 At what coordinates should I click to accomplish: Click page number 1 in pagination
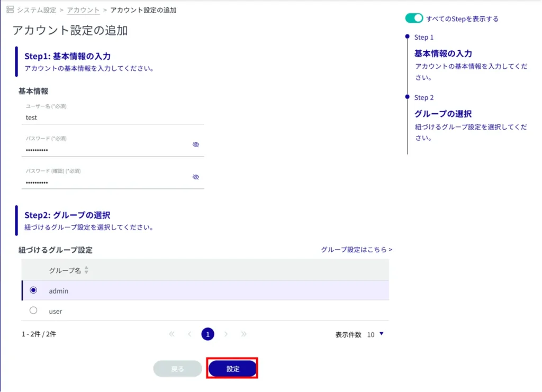tap(208, 334)
